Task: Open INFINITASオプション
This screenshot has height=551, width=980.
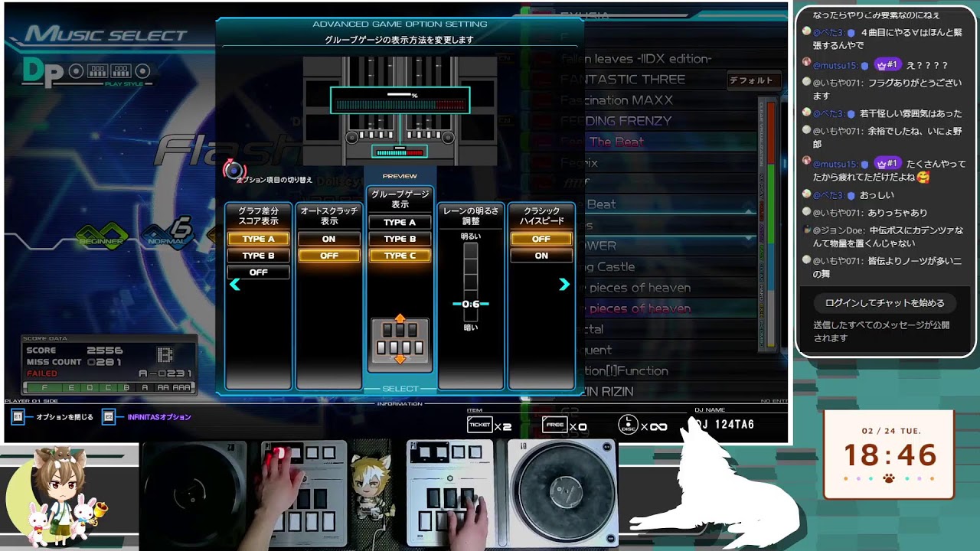Action: tap(159, 417)
